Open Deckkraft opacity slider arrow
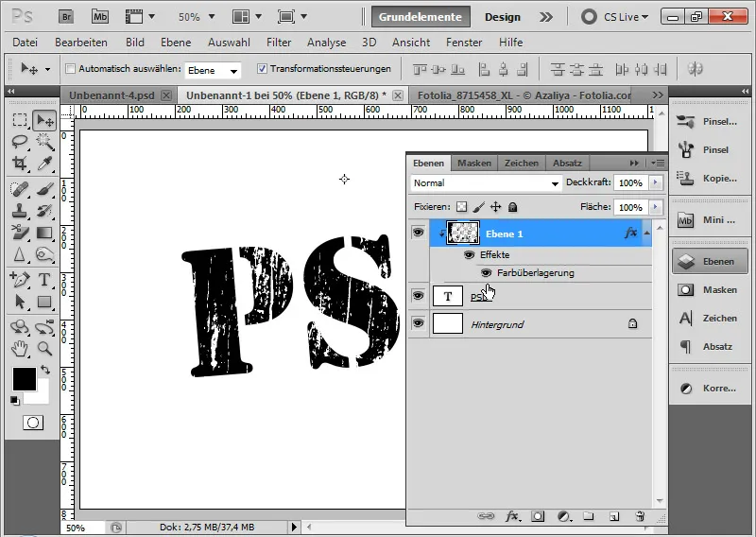This screenshot has width=756, height=537. tap(655, 182)
